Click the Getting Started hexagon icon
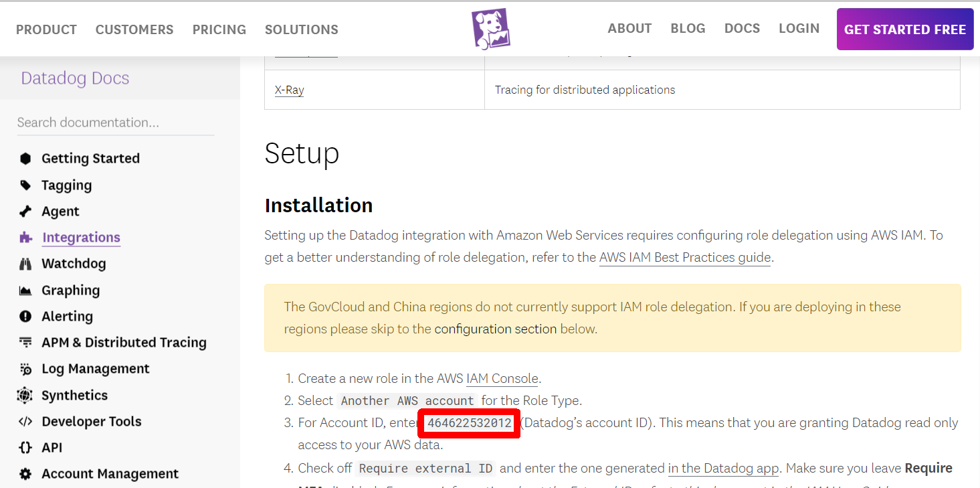 tap(25, 159)
